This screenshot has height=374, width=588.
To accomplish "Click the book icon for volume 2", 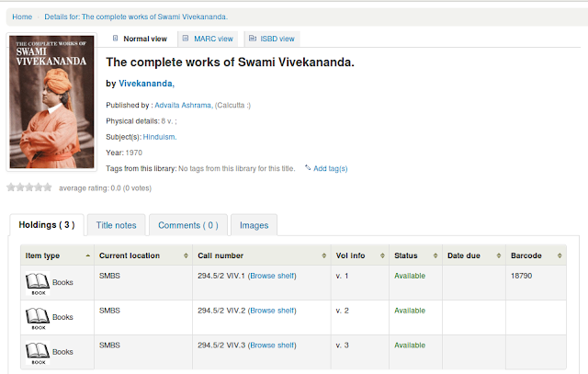I will 37,317.
